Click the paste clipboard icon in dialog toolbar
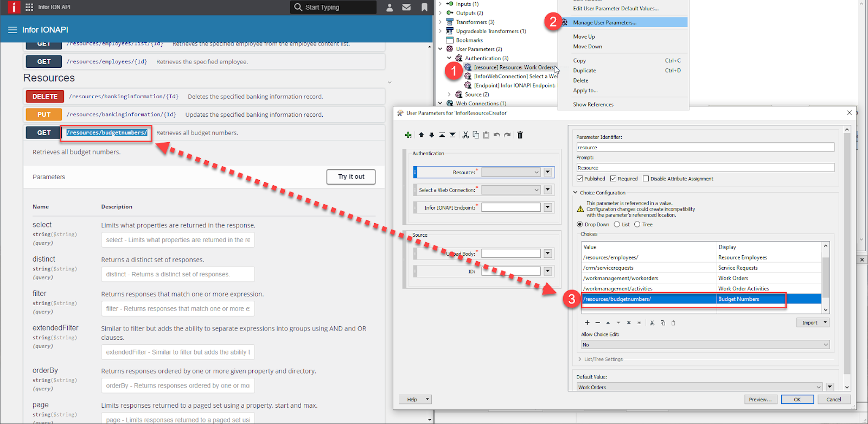 tap(486, 135)
